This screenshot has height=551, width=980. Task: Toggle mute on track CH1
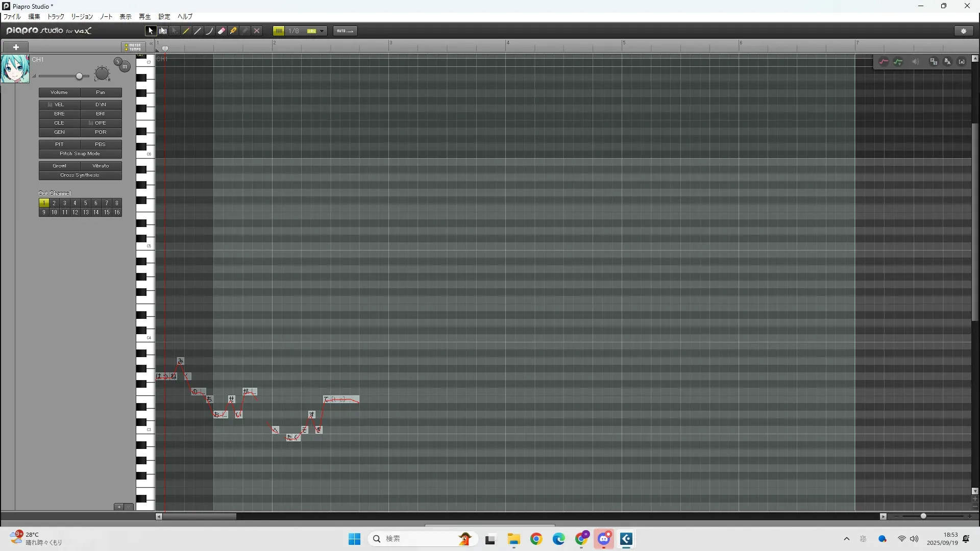tap(125, 66)
